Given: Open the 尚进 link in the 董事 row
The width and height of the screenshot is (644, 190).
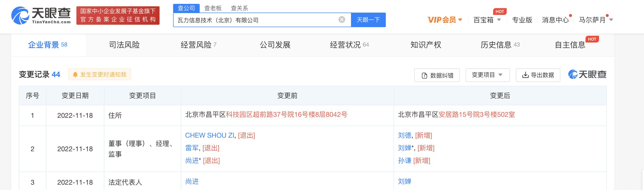Looking at the screenshot, I should [x=192, y=160].
